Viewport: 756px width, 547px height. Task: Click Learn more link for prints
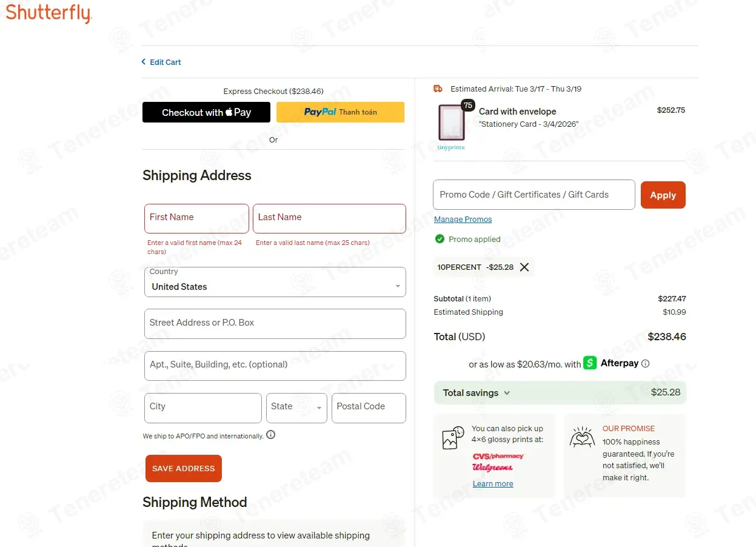pyautogui.click(x=493, y=484)
